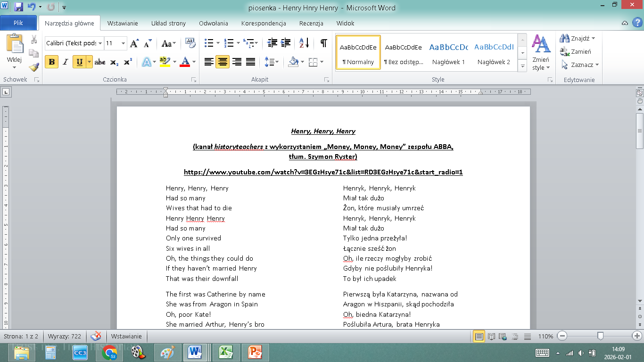Click the Clear formatting icon
Viewport: 644px width, 362px height.
(x=190, y=43)
